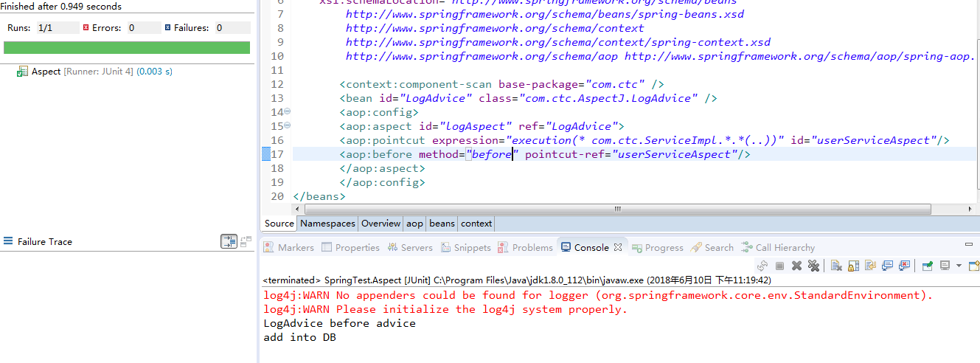Viewport: 980px width, 363px height.
Task: Switch to the Problems view tab
Action: click(525, 247)
